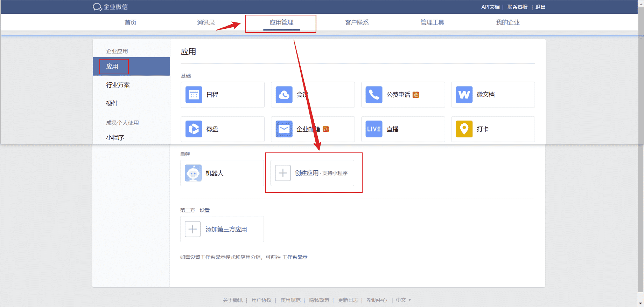The image size is (644, 307).
Task: Open 小程序 in the sidebar
Action: [x=115, y=137]
